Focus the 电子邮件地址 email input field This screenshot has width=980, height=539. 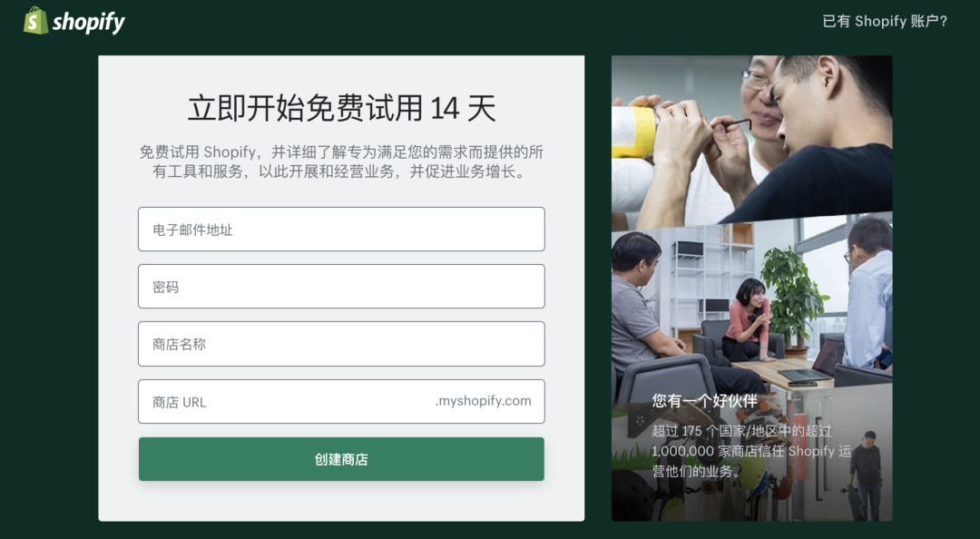[x=341, y=229]
